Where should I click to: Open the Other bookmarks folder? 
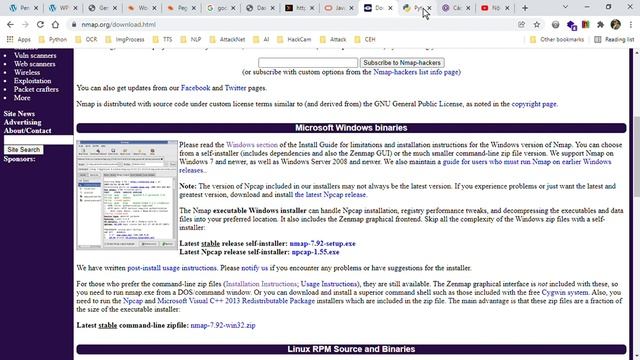(x=557, y=40)
